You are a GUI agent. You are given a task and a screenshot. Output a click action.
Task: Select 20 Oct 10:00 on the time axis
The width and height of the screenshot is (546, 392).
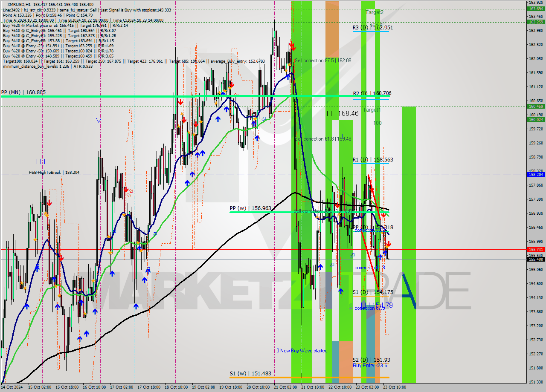tap(258, 387)
